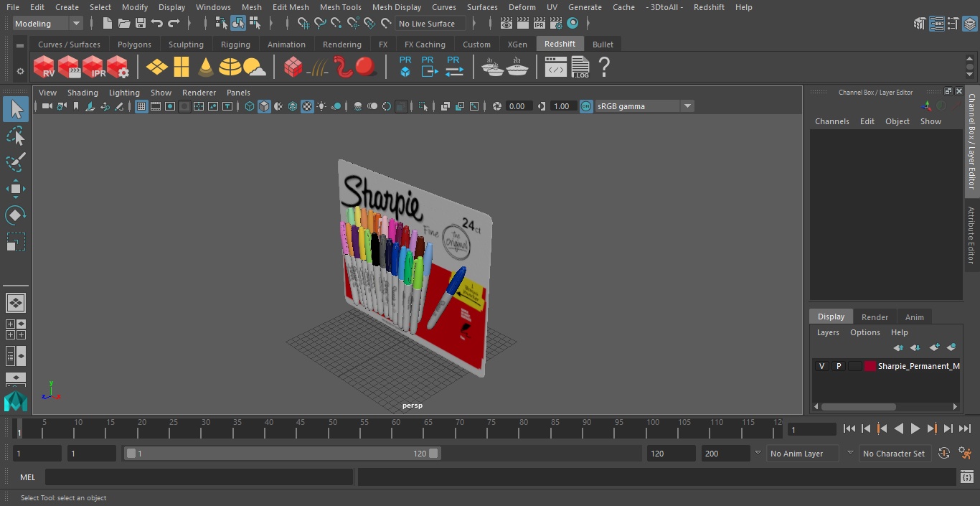Select the Lasso tool in the toolbox

[x=15, y=136]
